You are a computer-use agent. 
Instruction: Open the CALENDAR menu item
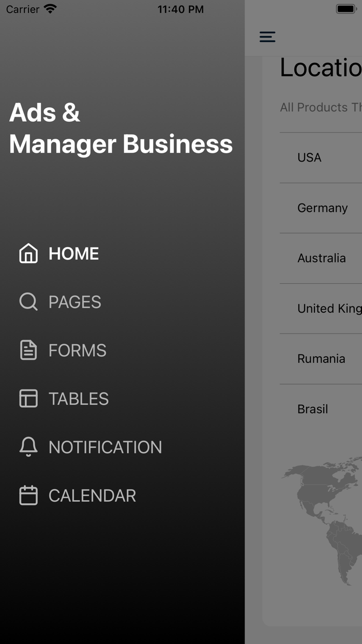point(92,495)
